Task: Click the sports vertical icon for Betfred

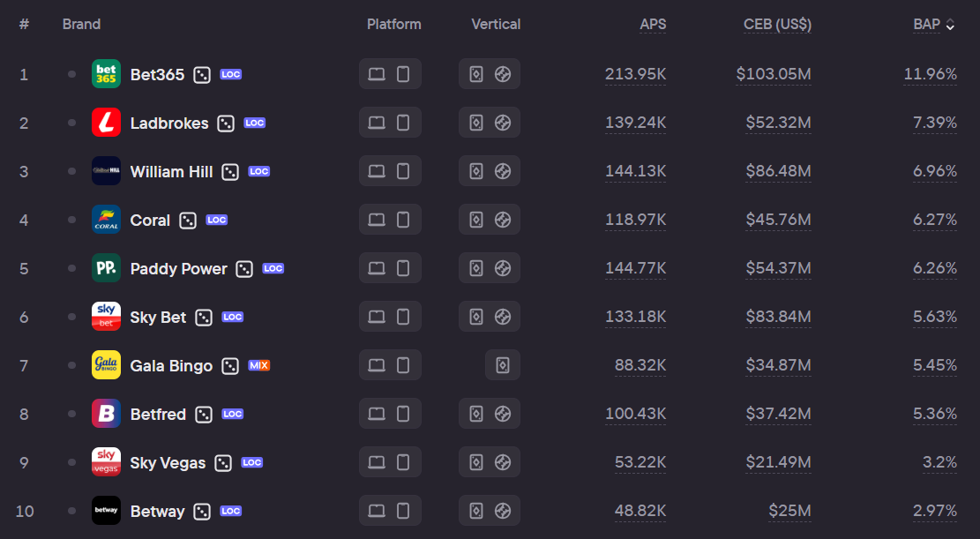Action: coord(503,414)
